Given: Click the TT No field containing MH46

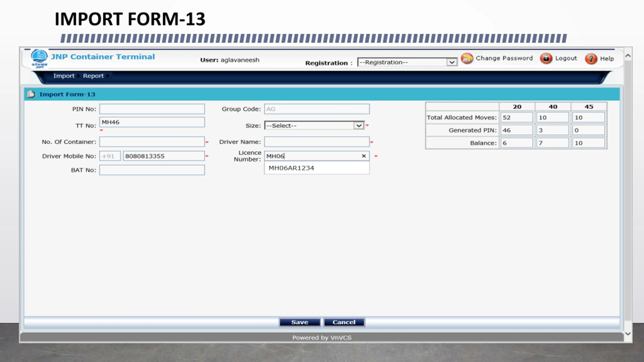Looking at the screenshot, I should (152, 122).
